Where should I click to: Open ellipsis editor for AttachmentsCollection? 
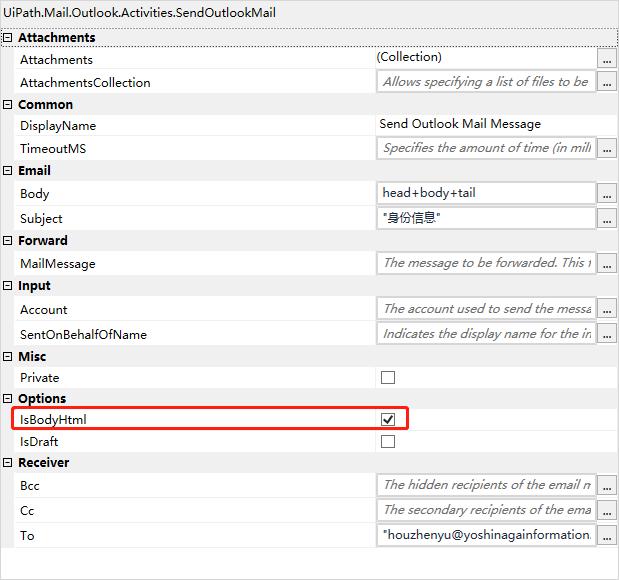click(x=607, y=82)
